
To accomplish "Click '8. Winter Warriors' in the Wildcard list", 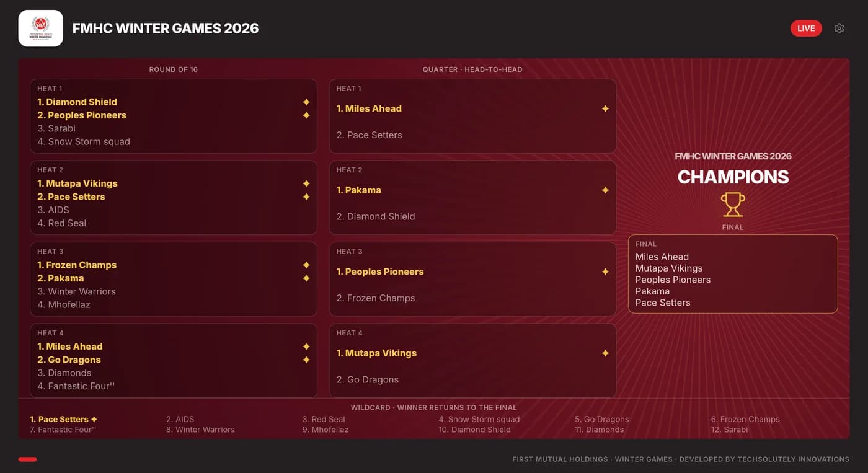I will pos(200,430).
